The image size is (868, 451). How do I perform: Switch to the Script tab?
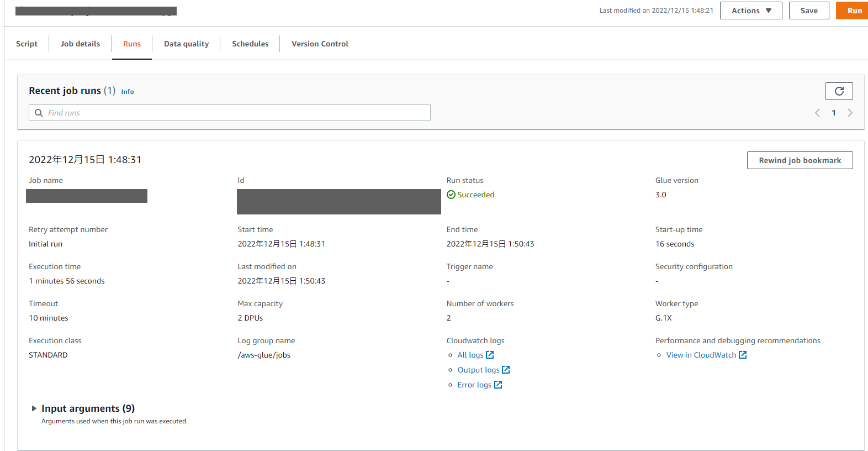pyautogui.click(x=27, y=44)
